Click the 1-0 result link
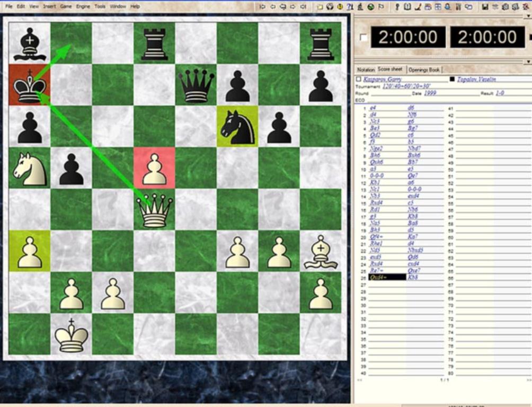Viewport: 532px width, 407px height. click(501, 93)
